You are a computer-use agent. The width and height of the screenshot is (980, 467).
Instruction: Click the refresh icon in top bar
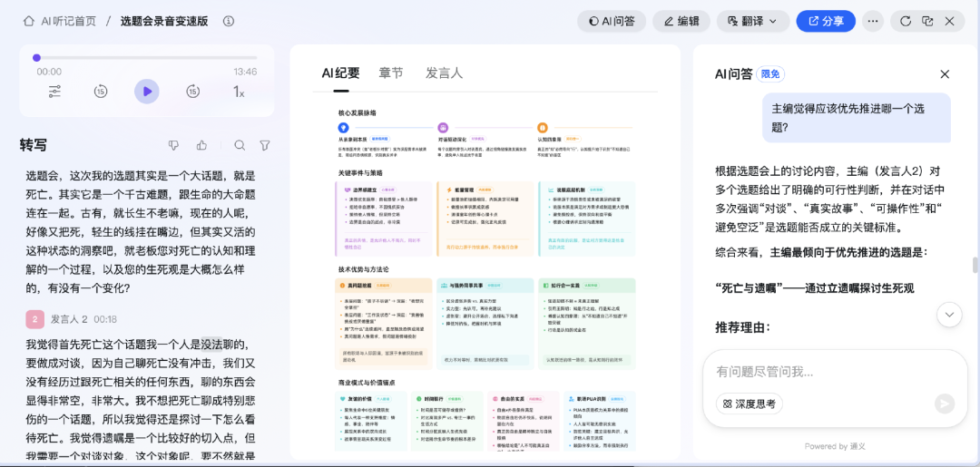coord(905,21)
